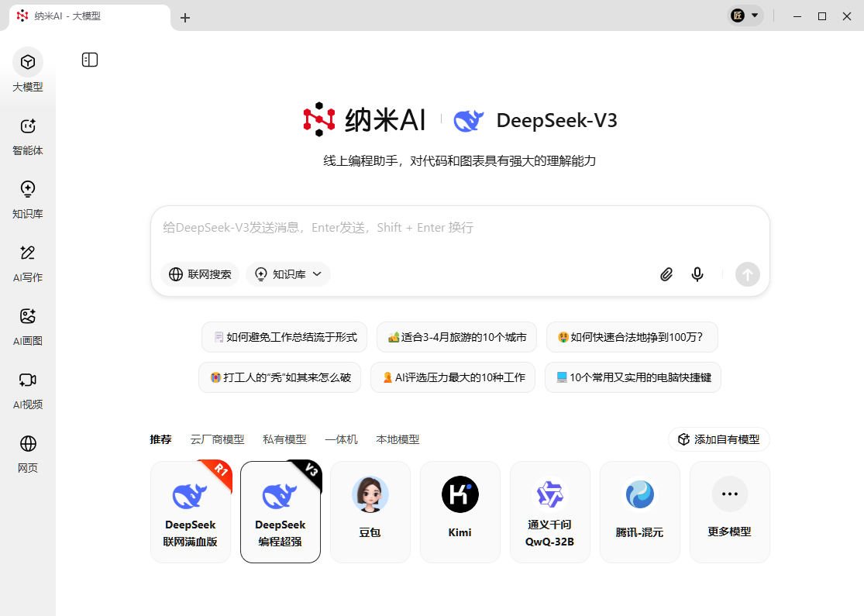Screen dimensions: 864x616
Task: Toggle 联网搜索 web search option
Action: pos(200,274)
